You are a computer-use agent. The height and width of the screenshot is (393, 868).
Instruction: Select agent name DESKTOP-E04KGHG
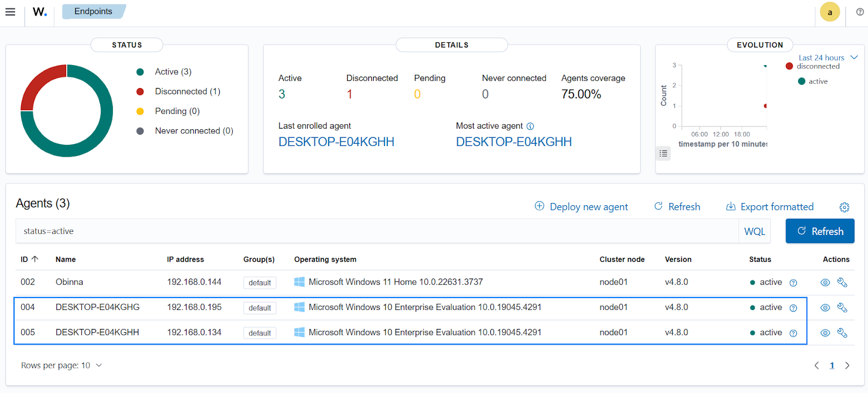(98, 307)
